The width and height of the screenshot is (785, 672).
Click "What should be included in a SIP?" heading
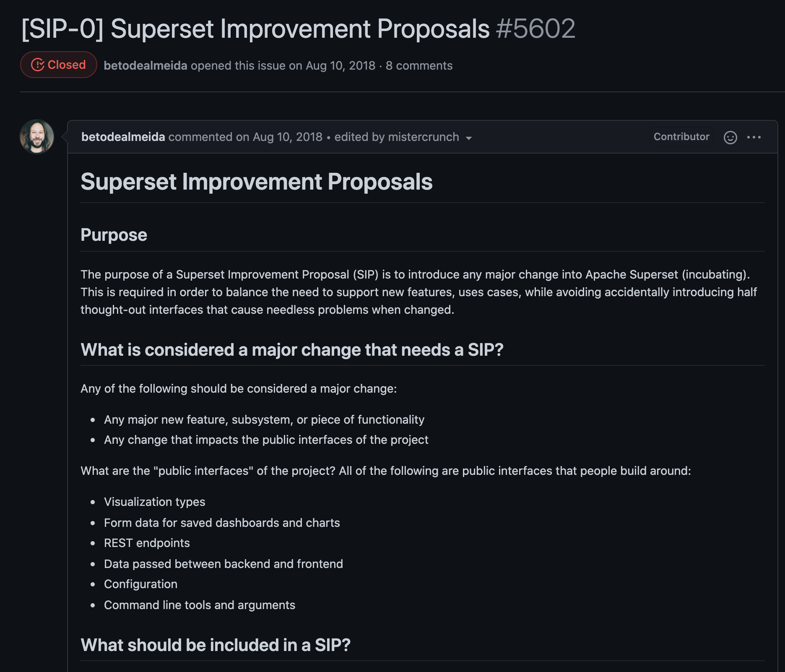tap(215, 645)
